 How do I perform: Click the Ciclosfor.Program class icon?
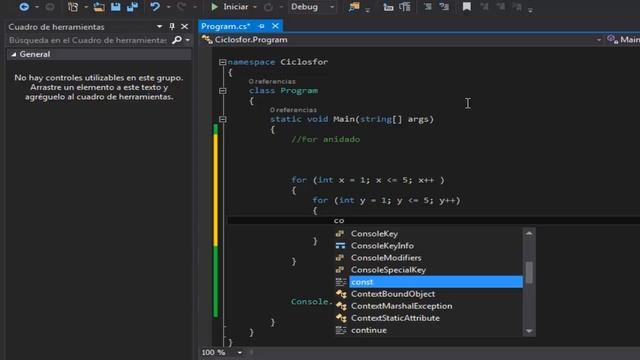207,40
